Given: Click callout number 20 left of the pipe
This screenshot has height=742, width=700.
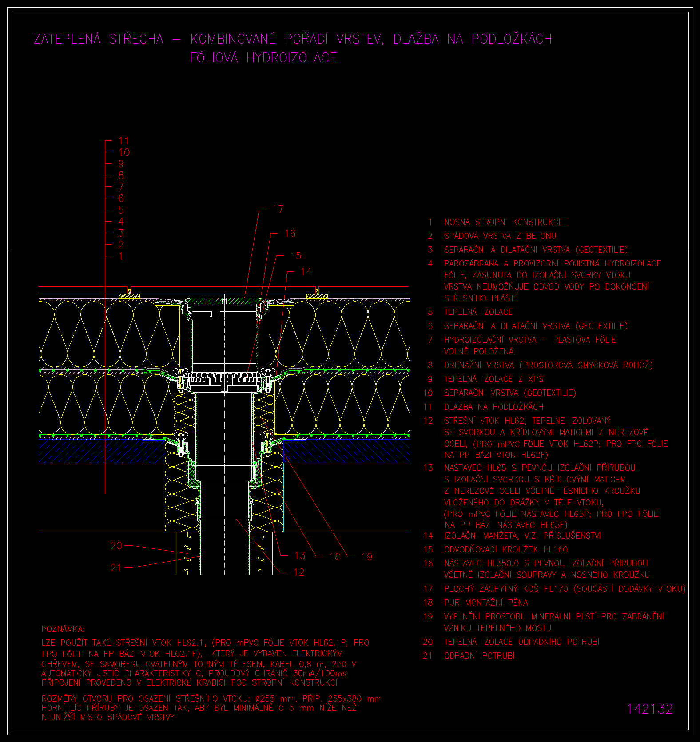Looking at the screenshot, I should 116,546.
